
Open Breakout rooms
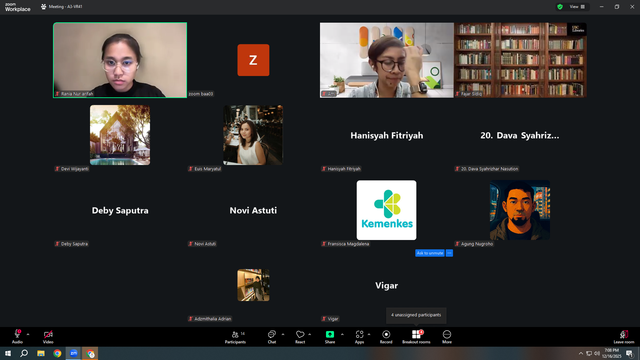[416, 337]
